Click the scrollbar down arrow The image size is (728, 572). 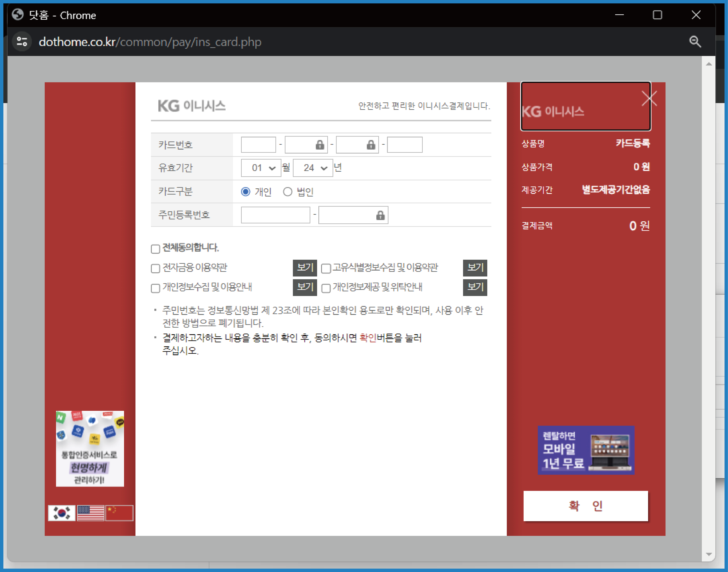(709, 554)
